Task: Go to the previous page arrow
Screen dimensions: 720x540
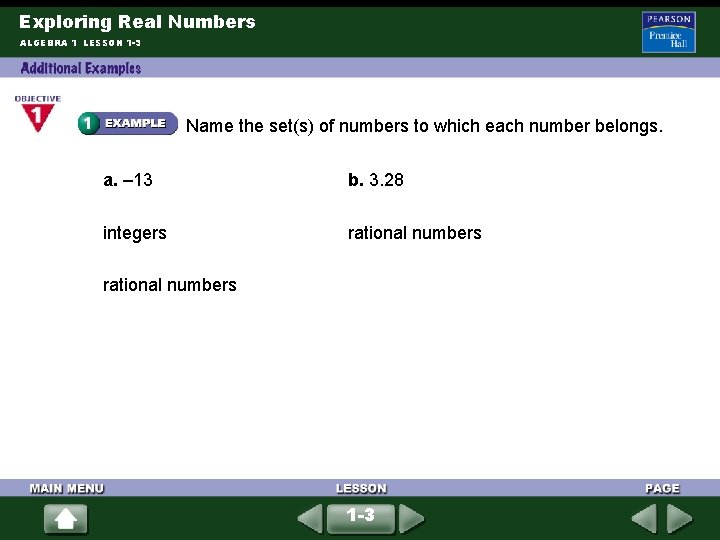Action: click(644, 519)
